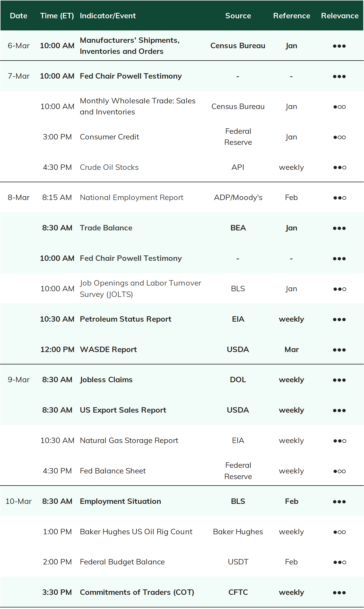The width and height of the screenshot is (364, 609).
Task: Open the Trade Balance event
Action: (x=106, y=228)
